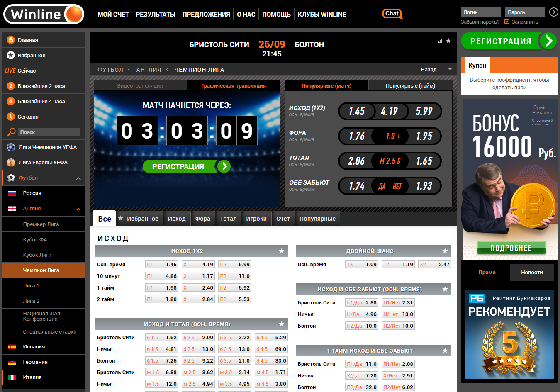Select the Фора bets tab
This screenshot has width=560, height=392.
(x=203, y=219)
